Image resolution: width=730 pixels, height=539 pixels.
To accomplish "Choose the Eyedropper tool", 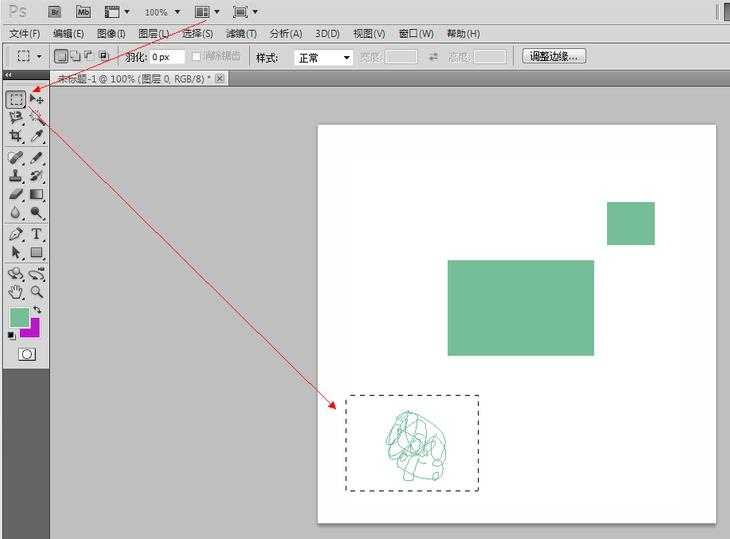I will tap(37, 136).
